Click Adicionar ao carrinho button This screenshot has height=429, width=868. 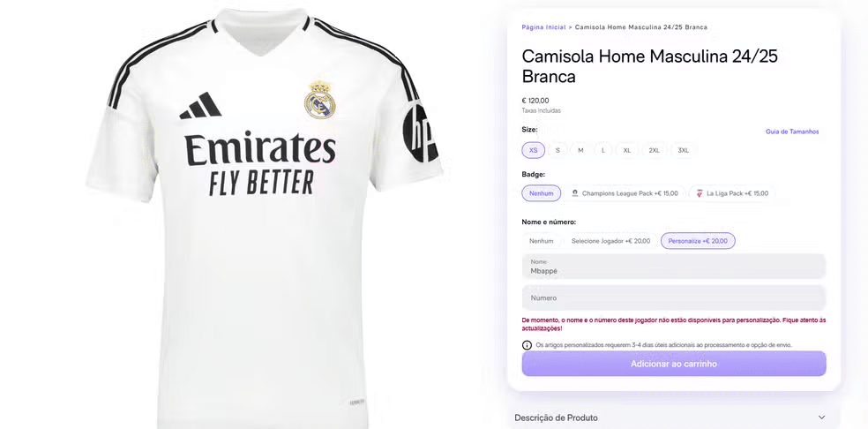click(x=674, y=365)
